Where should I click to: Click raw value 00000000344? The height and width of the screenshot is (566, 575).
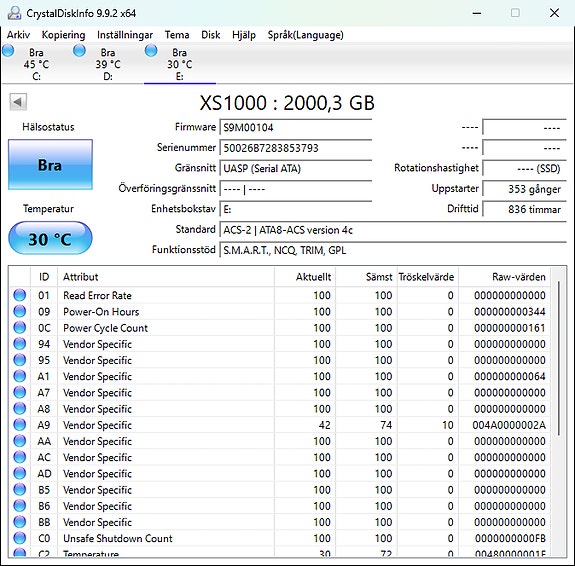pos(509,311)
